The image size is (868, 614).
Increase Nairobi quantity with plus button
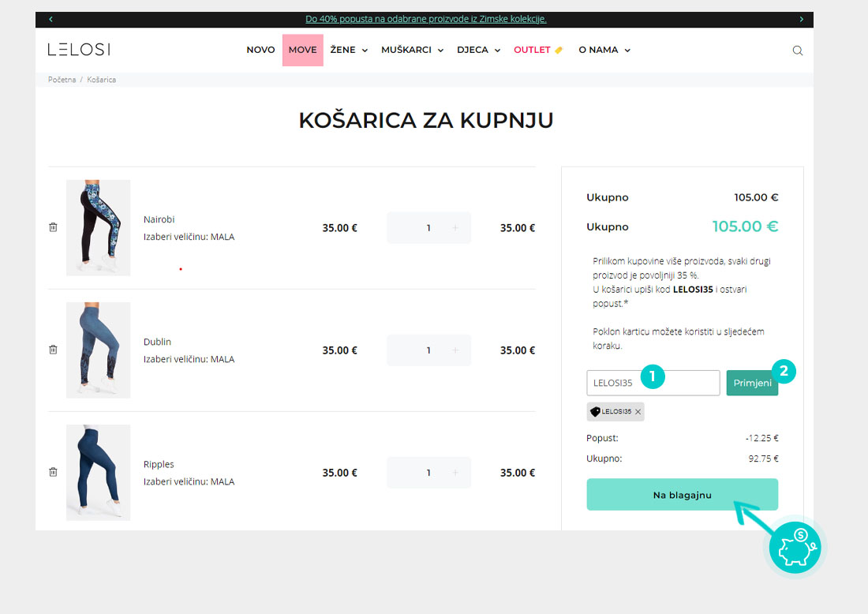click(455, 228)
